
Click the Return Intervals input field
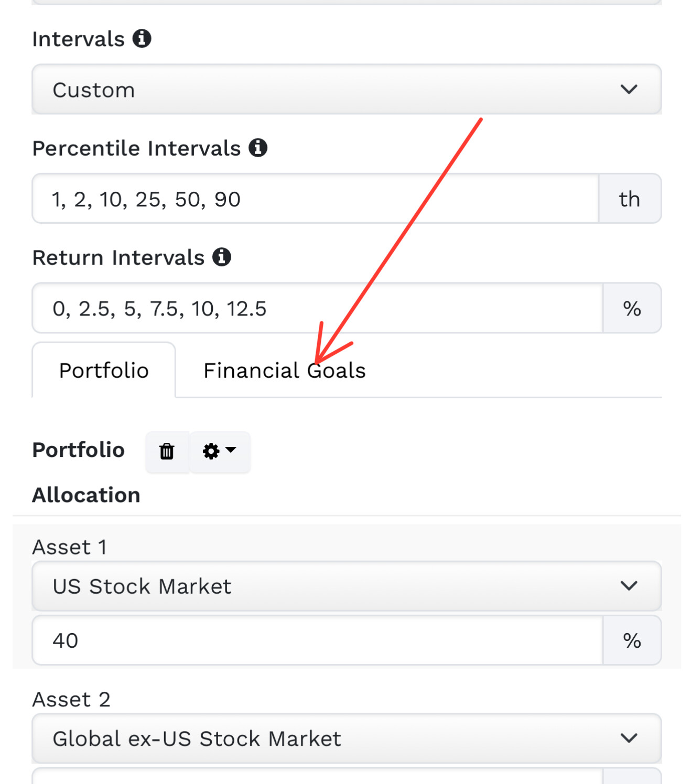pos(315,308)
